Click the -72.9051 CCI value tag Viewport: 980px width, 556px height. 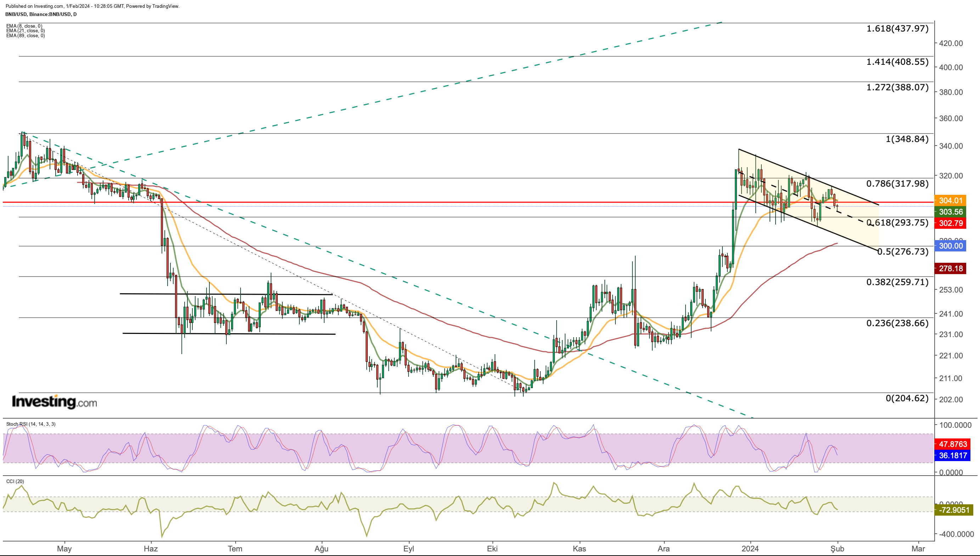[954, 510]
